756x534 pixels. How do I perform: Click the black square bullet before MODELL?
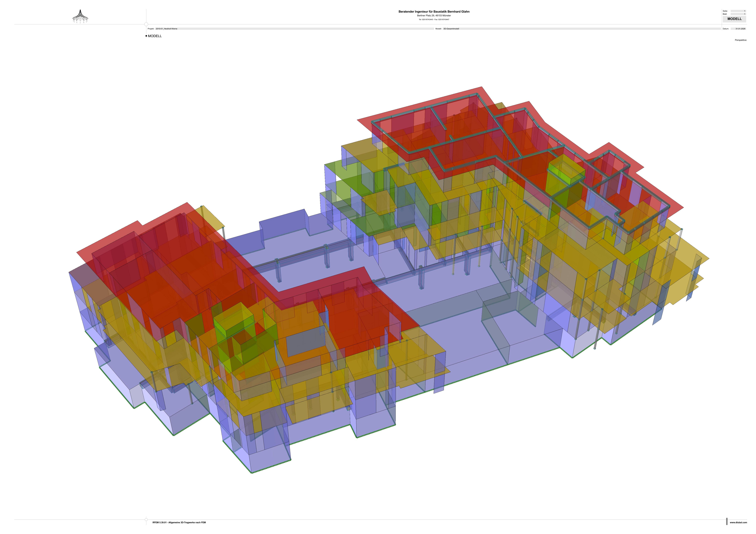pos(146,36)
